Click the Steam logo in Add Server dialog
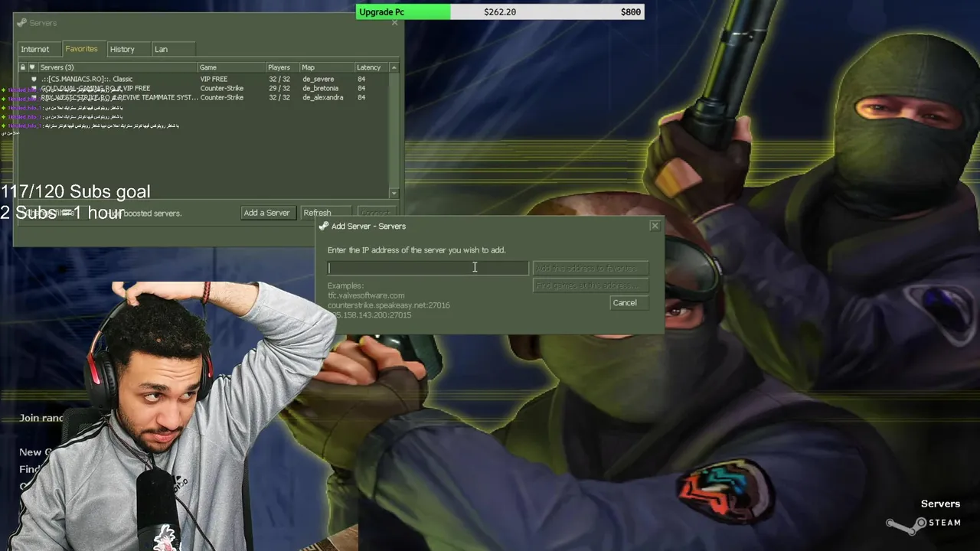This screenshot has height=551, width=980. click(x=324, y=226)
